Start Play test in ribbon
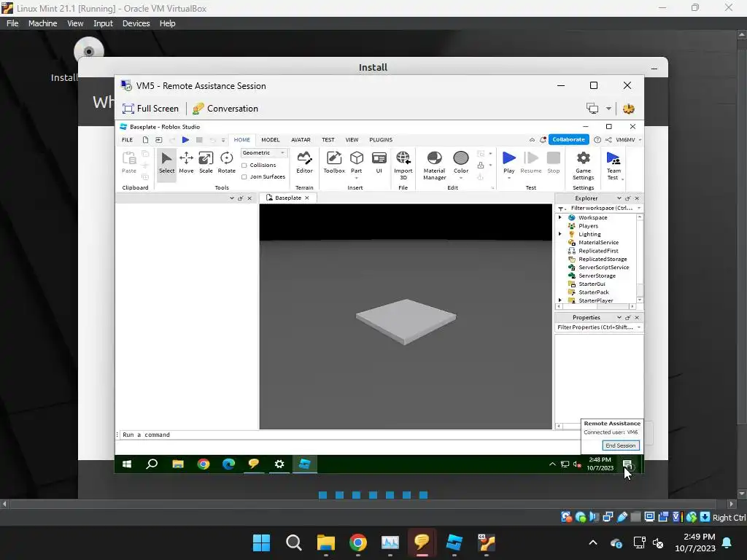 coord(508,162)
